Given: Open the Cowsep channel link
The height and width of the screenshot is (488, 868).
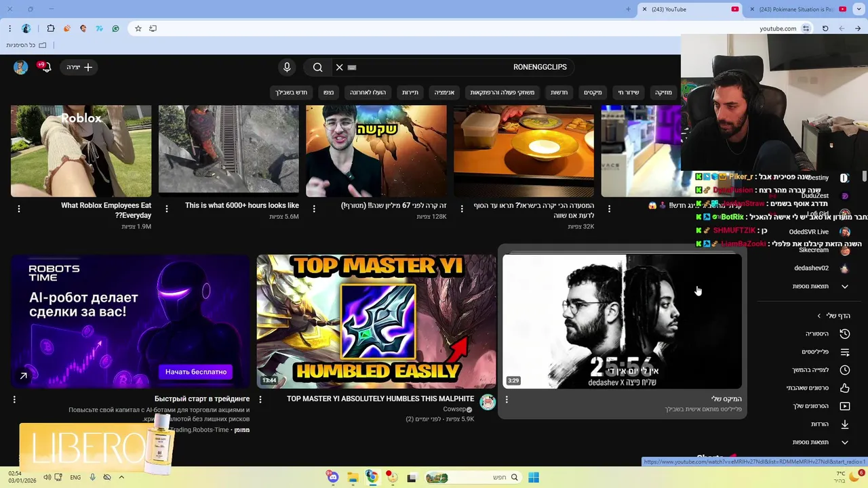Looking at the screenshot, I should (454, 409).
